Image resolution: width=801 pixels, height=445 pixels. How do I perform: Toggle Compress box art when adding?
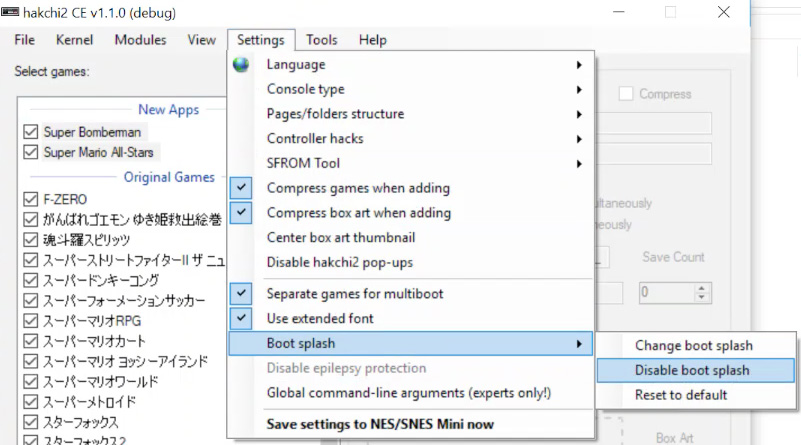click(x=411, y=213)
